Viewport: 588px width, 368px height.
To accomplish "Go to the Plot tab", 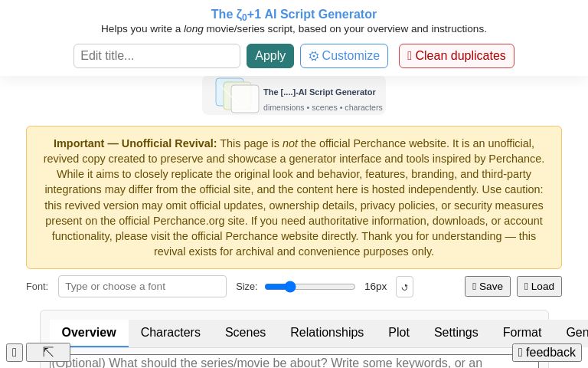I will pos(399,332).
